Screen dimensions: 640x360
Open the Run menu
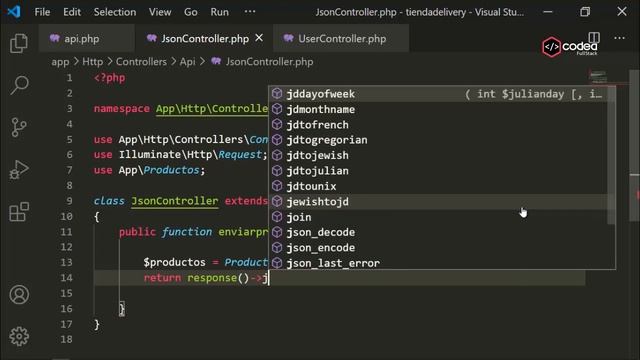pos(220,12)
